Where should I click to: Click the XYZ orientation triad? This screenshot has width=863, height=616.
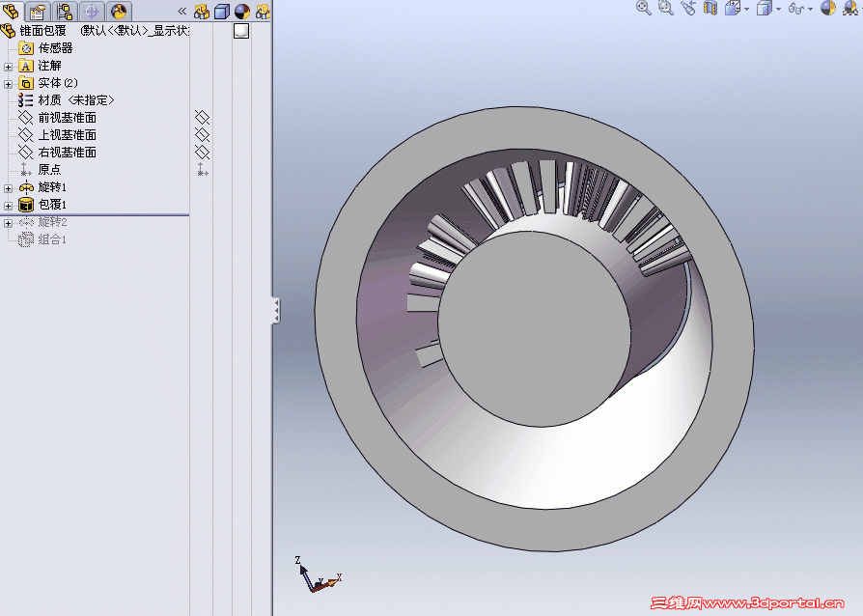tap(319, 574)
